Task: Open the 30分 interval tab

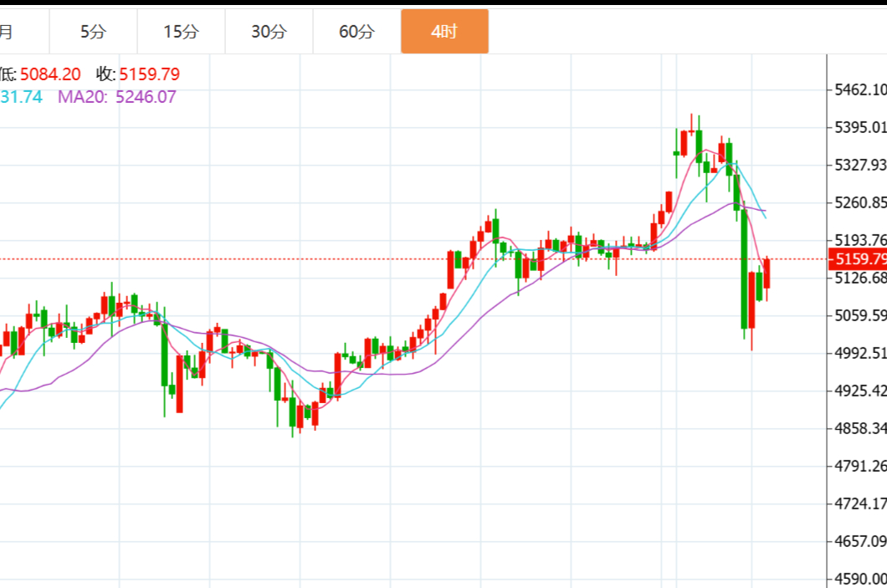Action: [x=269, y=32]
